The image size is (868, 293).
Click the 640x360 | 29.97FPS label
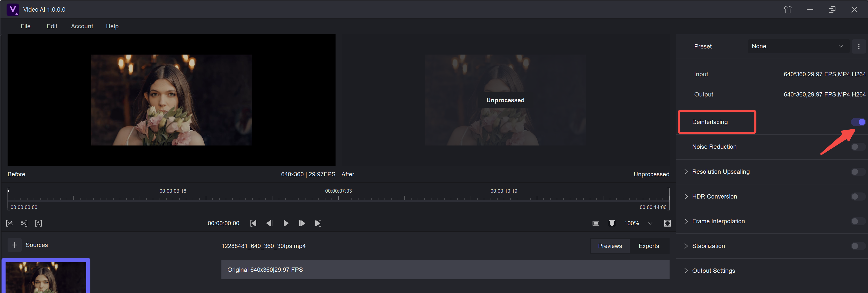click(x=308, y=174)
